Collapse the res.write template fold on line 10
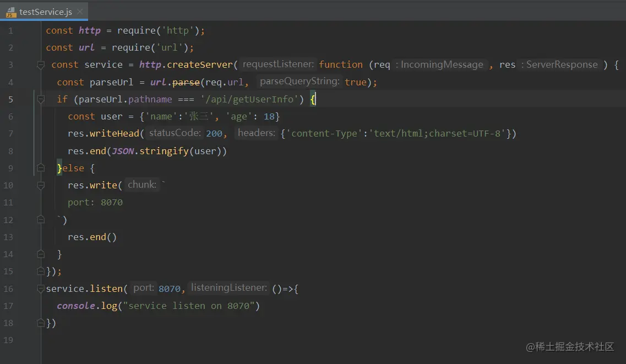626x364 pixels. pos(41,185)
